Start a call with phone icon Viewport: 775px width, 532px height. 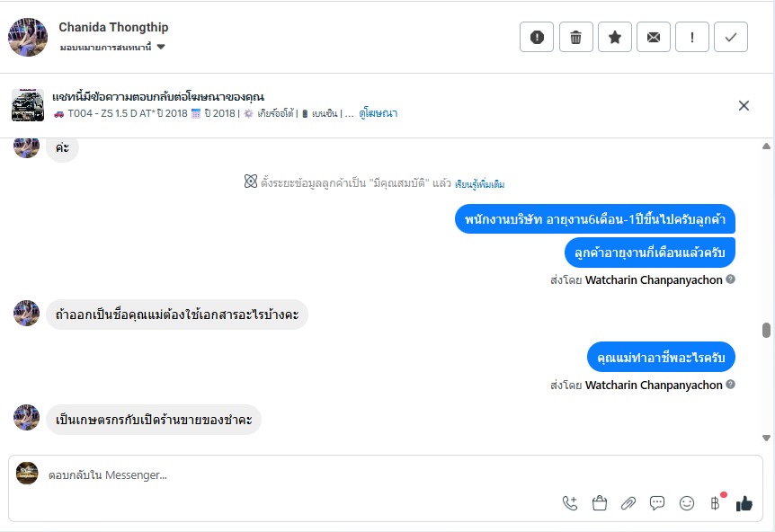click(570, 503)
